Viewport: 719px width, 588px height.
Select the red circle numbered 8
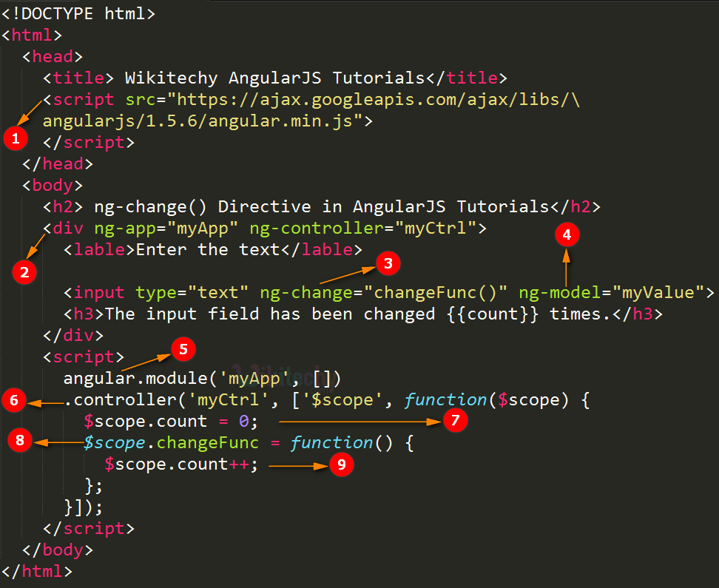(20, 440)
